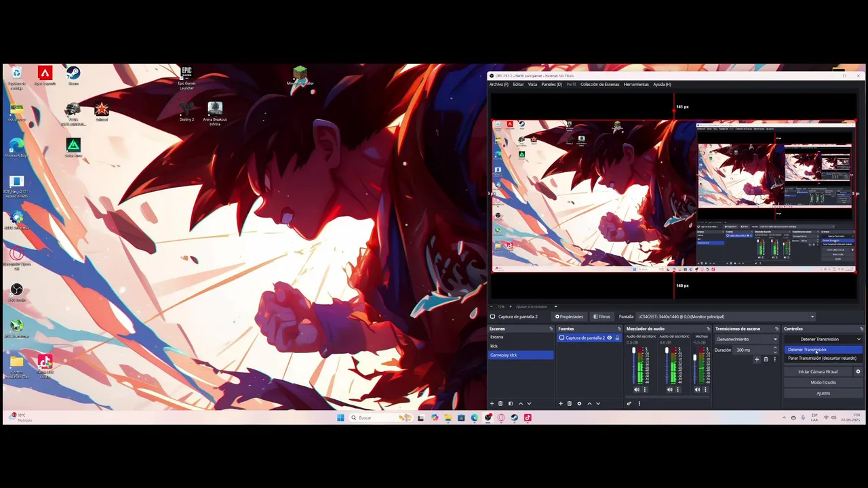Add a new scene with the plus icon
This screenshot has width=868, height=488.
coord(492,403)
